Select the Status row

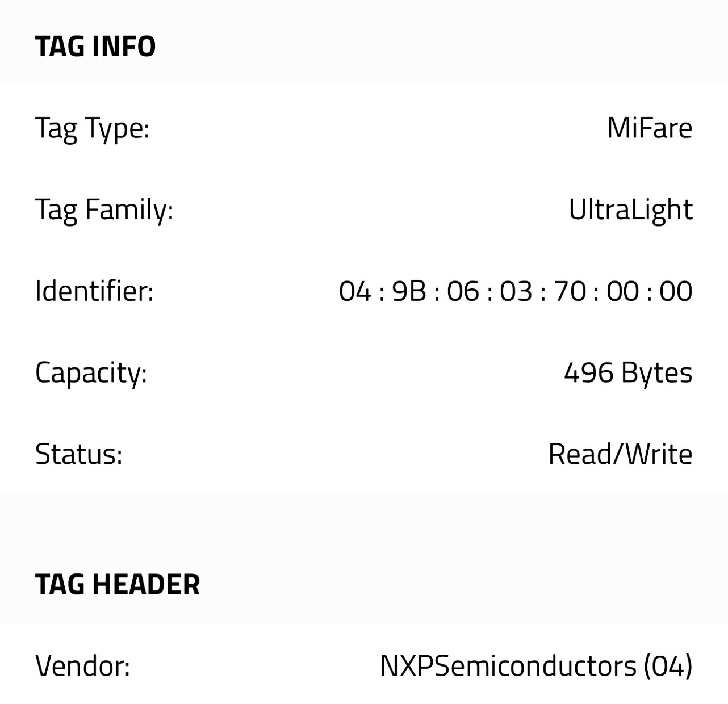pos(363,453)
